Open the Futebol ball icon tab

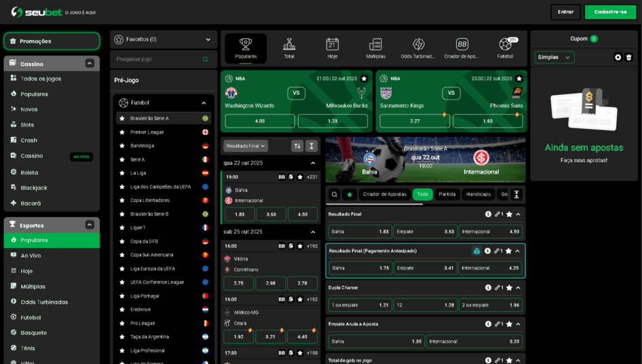[x=505, y=48]
